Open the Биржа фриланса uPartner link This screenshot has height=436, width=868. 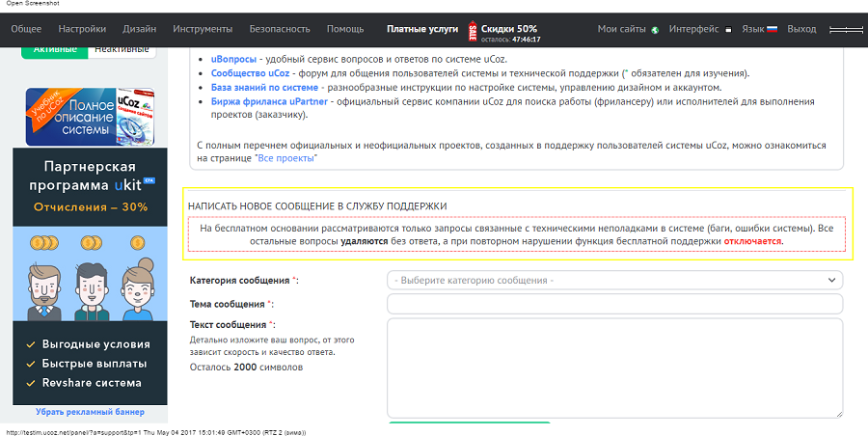pyautogui.click(x=269, y=102)
